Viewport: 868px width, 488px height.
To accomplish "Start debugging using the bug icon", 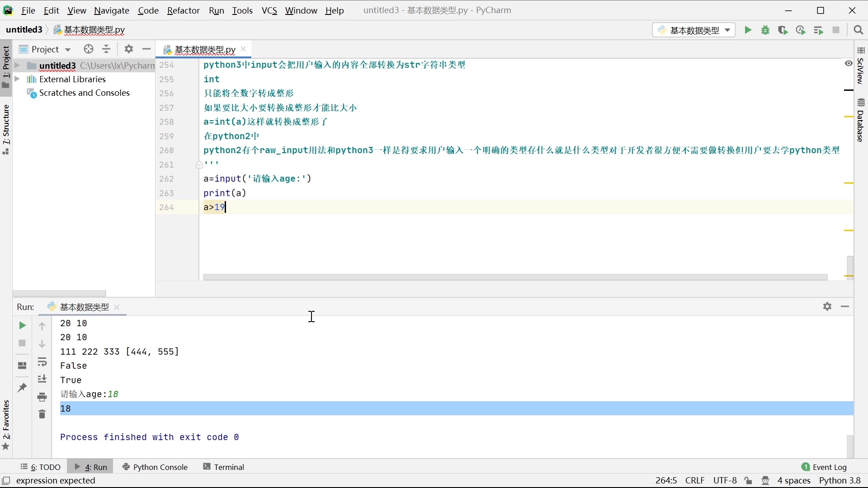I will 766,30.
